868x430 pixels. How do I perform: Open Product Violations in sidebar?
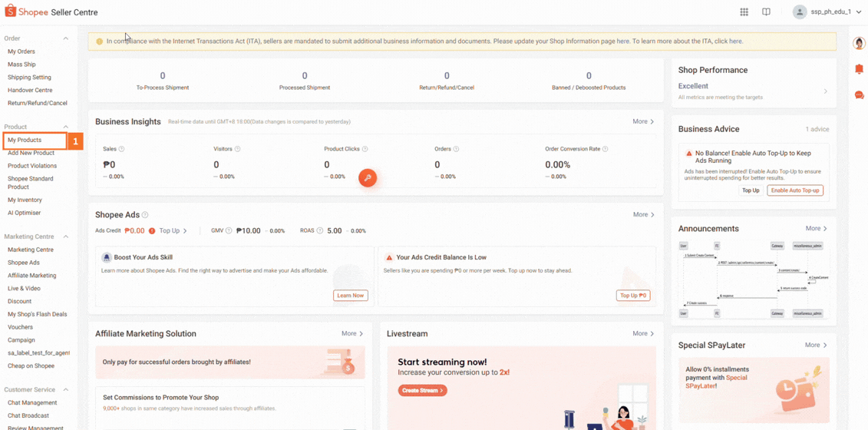pos(32,166)
